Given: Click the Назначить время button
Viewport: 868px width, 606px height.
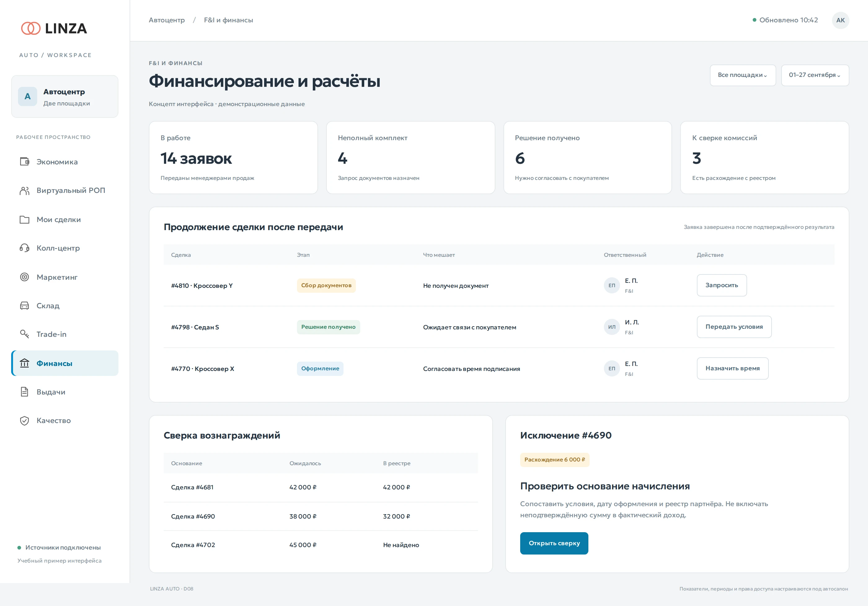Looking at the screenshot, I should point(733,368).
